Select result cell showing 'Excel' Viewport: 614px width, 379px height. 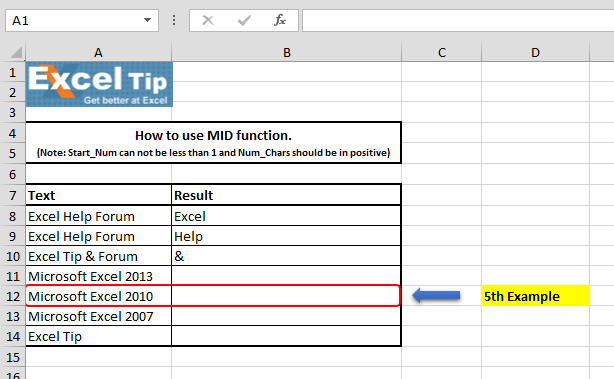286,216
